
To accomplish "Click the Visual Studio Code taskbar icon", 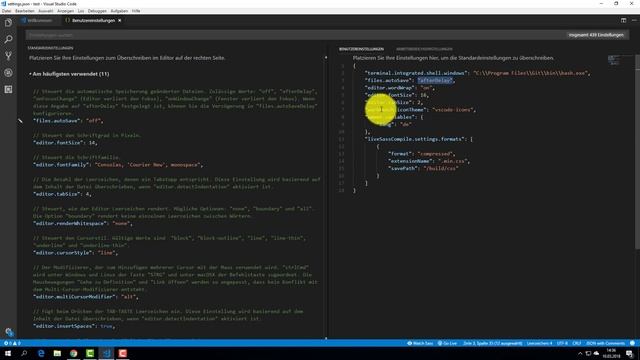I will tap(106, 353).
